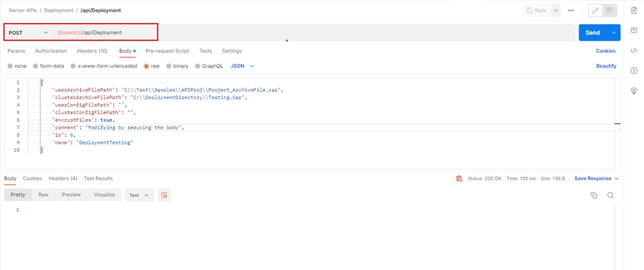Image resolution: width=644 pixels, height=270 pixels.
Task: Switch to comment mode icon beside pencil
Action: [609, 11]
